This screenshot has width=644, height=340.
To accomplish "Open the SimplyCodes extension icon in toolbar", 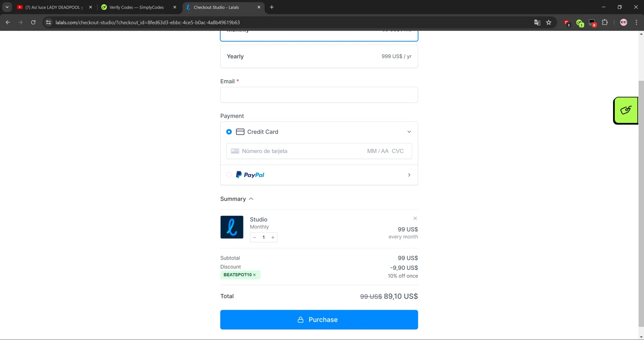I will (x=580, y=23).
